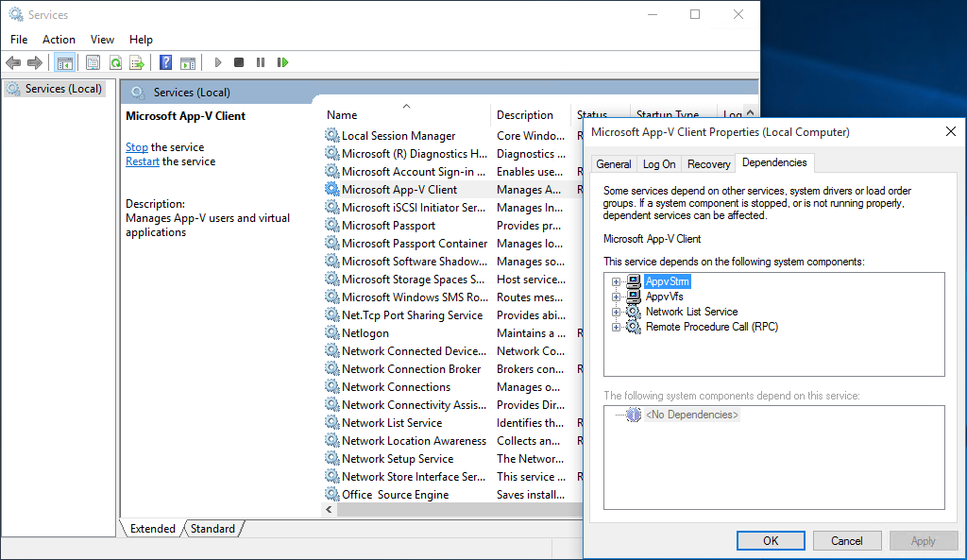The width and height of the screenshot is (967, 560).
Task: Toggle the Show/Hide Console Tree toolbar icon
Action: (64, 62)
